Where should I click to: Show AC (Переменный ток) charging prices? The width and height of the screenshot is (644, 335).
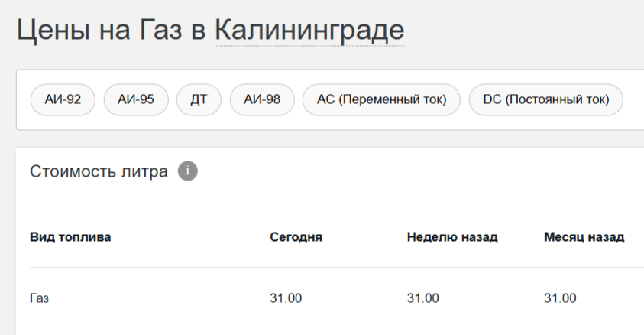(x=381, y=99)
